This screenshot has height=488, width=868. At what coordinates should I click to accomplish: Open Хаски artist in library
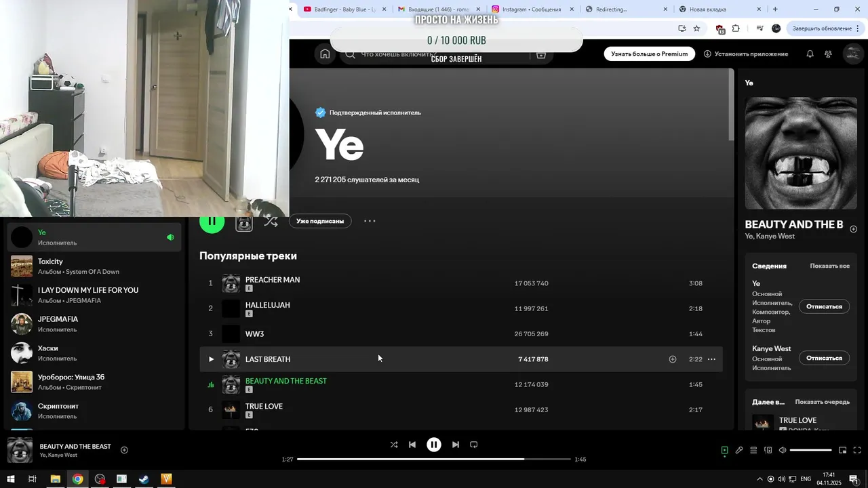pyautogui.click(x=94, y=353)
